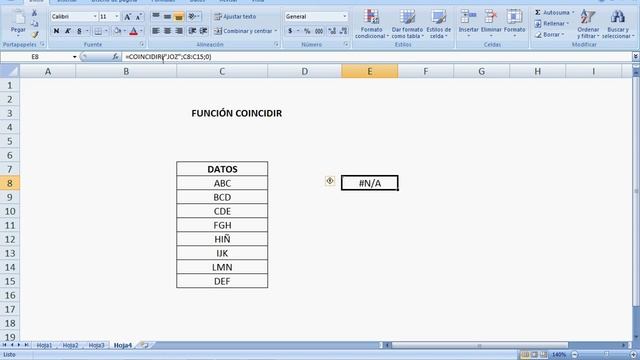Click the Cut scissors icon
This screenshot has width=640, height=360.
click(35, 13)
